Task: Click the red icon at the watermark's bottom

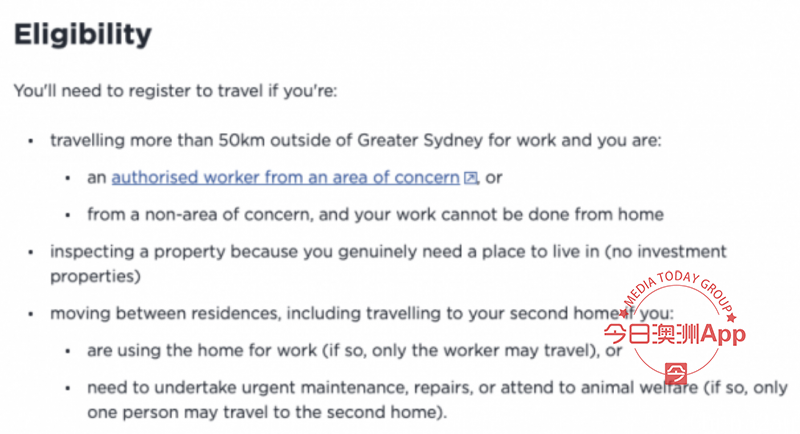Action: coord(676,373)
